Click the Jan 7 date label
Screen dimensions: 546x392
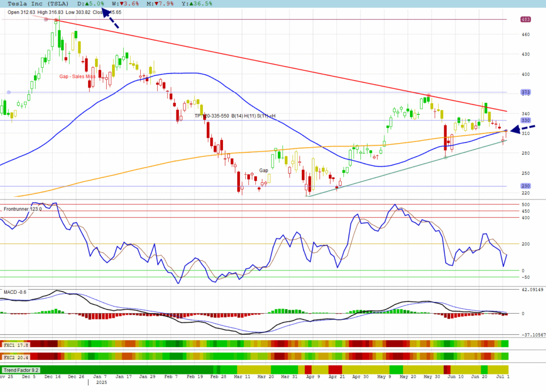point(100,377)
